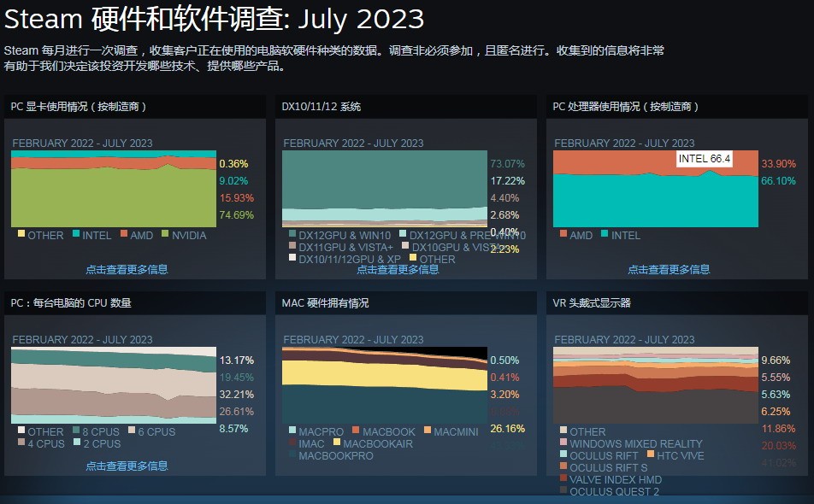Click WINDOWS MIXED REALITY legend swatch
Viewport: 814px width, 504px height.
click(x=563, y=442)
